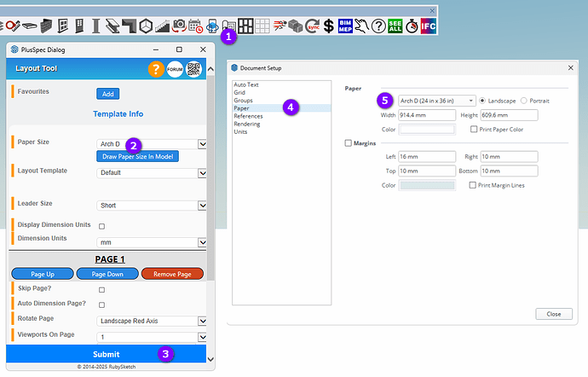Screen dimensions: 588x377
Task: Click the BIM MEP toolbar icon
Action: [346, 26]
